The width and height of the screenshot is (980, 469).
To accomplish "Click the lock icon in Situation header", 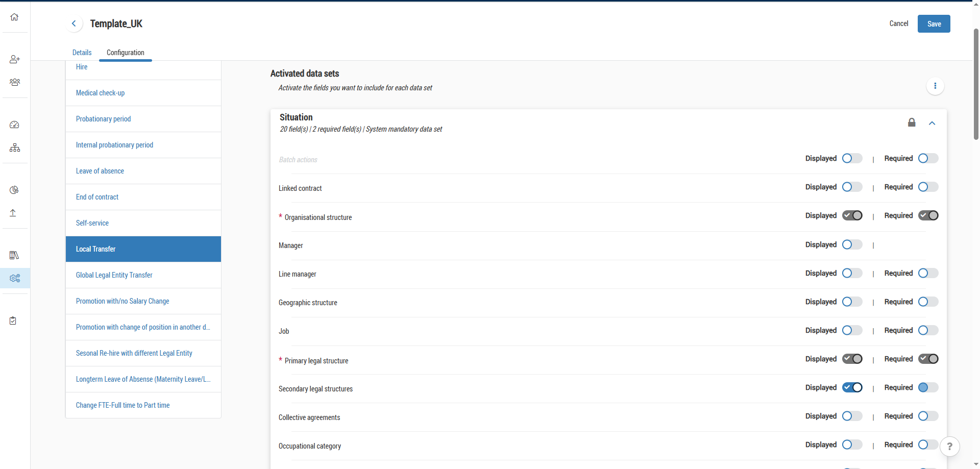I will (912, 122).
